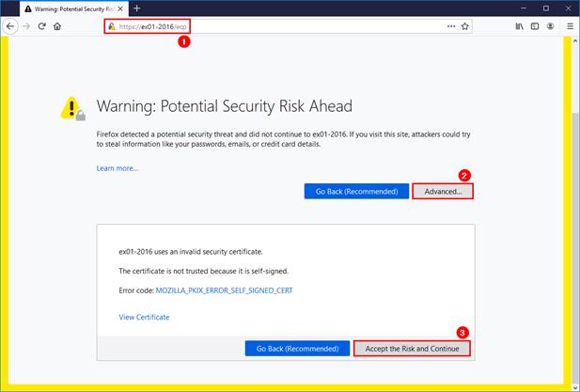Click the forward navigation arrow
This screenshot has width=580, height=392.
(26, 26)
